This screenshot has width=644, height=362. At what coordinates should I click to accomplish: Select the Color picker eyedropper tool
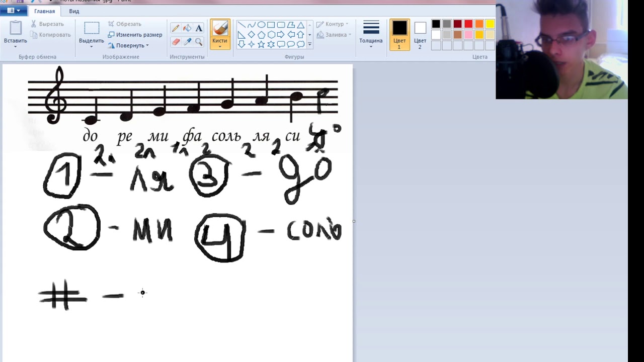[x=187, y=42]
